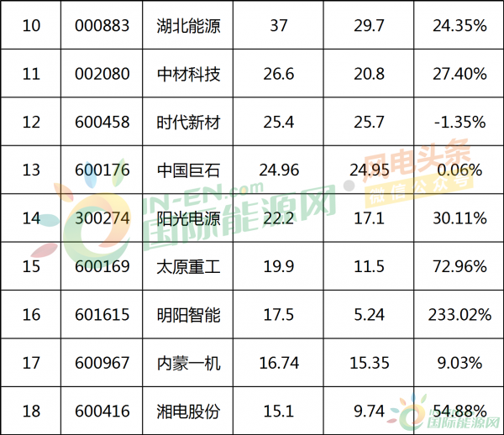Select value 17.1 in row 14
The image size is (504, 435).
[x=369, y=218]
